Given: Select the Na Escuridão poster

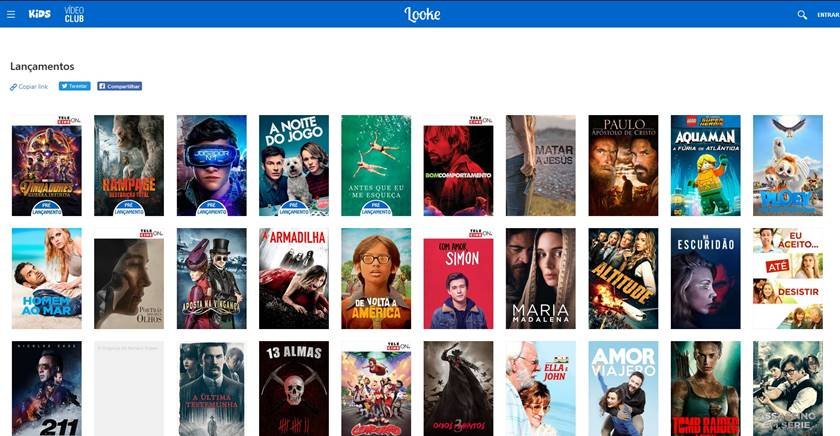Looking at the screenshot, I should 706,279.
